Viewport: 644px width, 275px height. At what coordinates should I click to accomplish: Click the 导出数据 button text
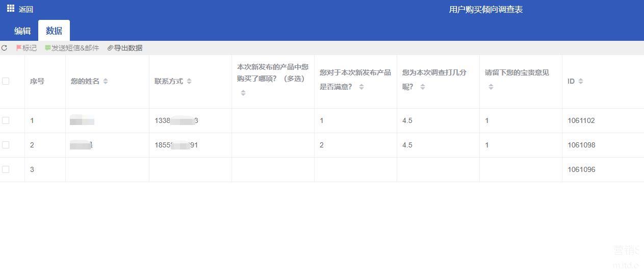(128, 48)
